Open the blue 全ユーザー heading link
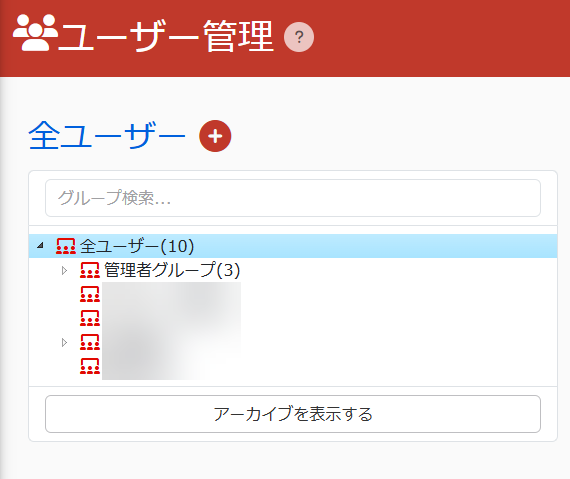Viewport: 570px width, 479px height. tap(107, 136)
